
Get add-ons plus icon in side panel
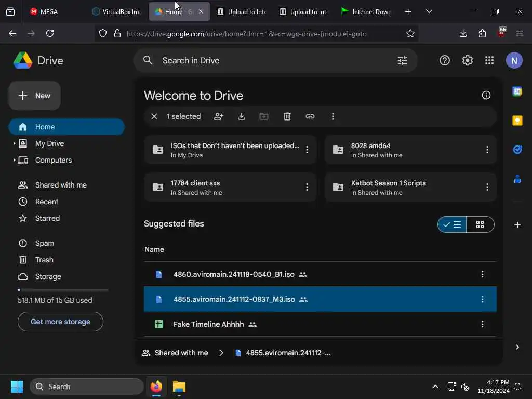[517, 225]
